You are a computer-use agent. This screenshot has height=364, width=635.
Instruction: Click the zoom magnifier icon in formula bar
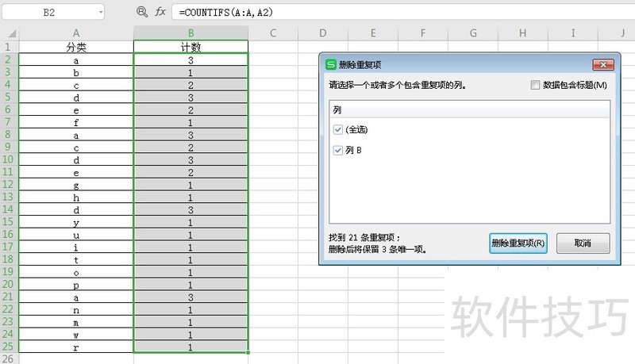tap(142, 12)
